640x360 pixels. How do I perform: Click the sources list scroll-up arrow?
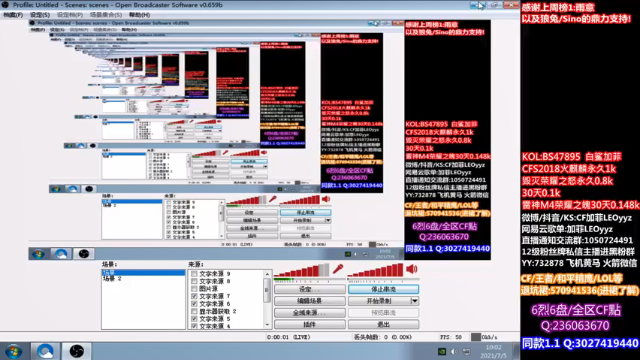[x=267, y=274]
